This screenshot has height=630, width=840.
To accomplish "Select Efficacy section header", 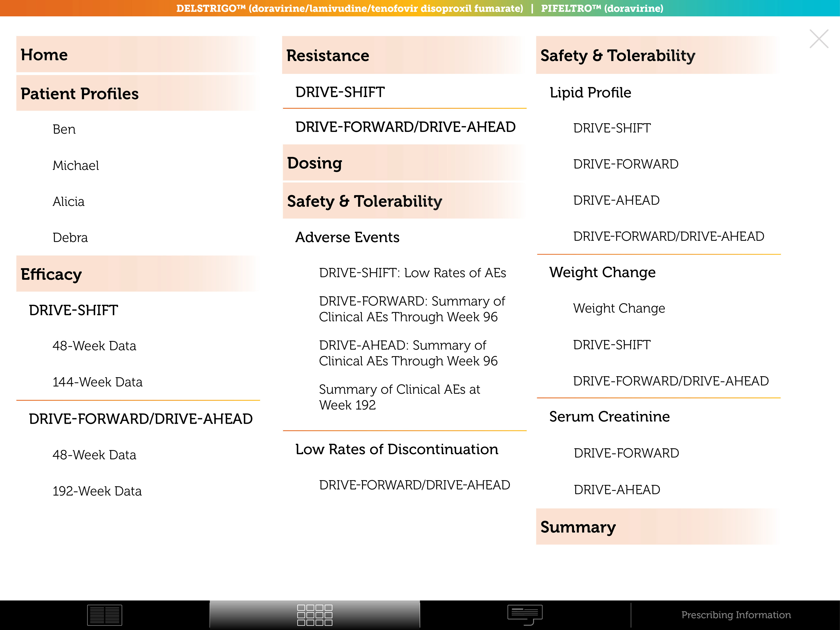I will point(51,274).
